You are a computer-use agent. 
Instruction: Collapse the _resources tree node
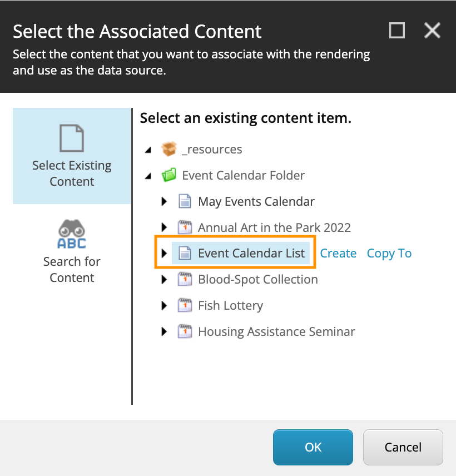(x=148, y=150)
